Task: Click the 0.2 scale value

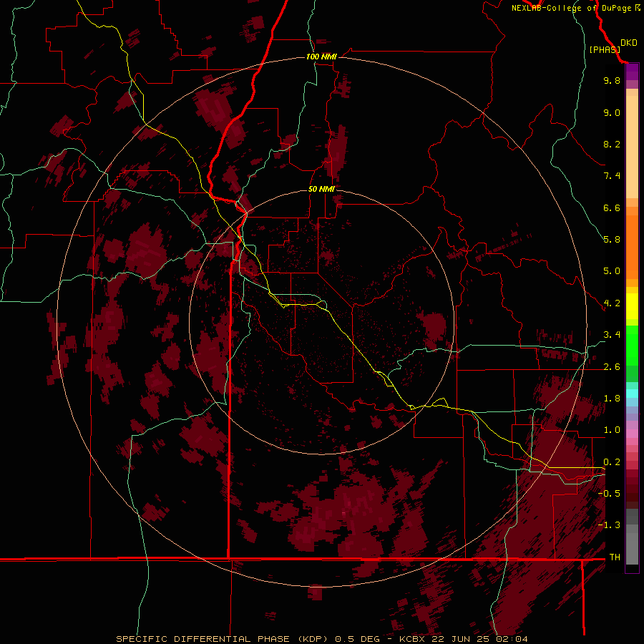Action: point(612,462)
